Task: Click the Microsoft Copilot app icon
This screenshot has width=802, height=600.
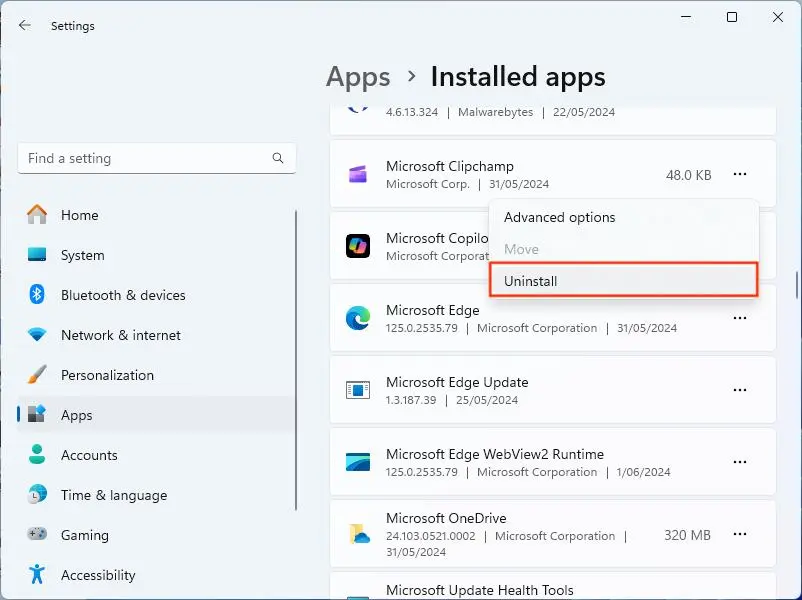Action: [x=358, y=246]
